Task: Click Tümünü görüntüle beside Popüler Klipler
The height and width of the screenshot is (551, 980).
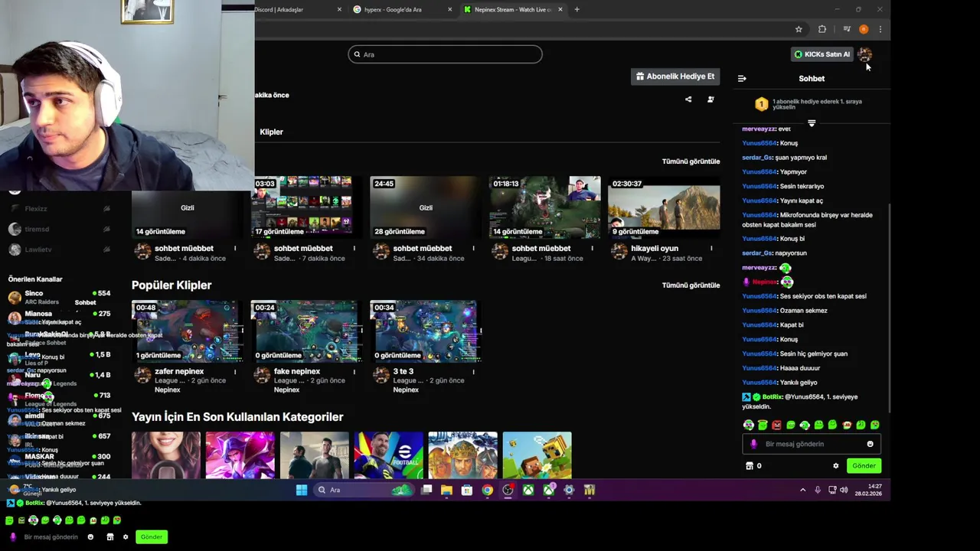Action: click(x=691, y=285)
